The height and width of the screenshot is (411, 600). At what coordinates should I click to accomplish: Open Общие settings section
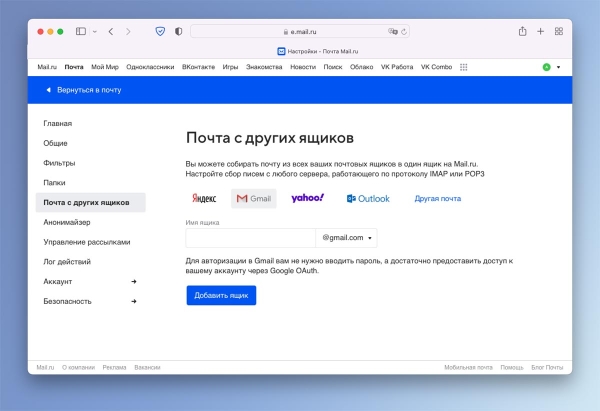(x=55, y=143)
